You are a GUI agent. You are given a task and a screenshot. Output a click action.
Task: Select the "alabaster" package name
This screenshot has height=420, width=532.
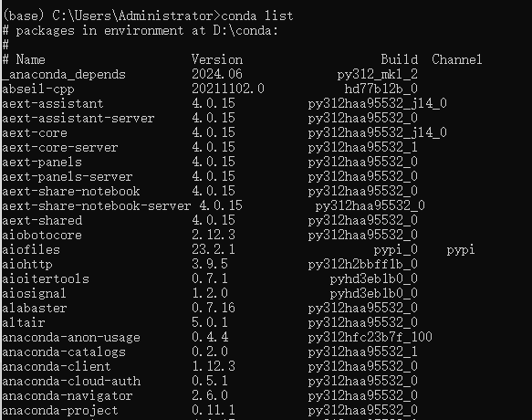point(35,308)
